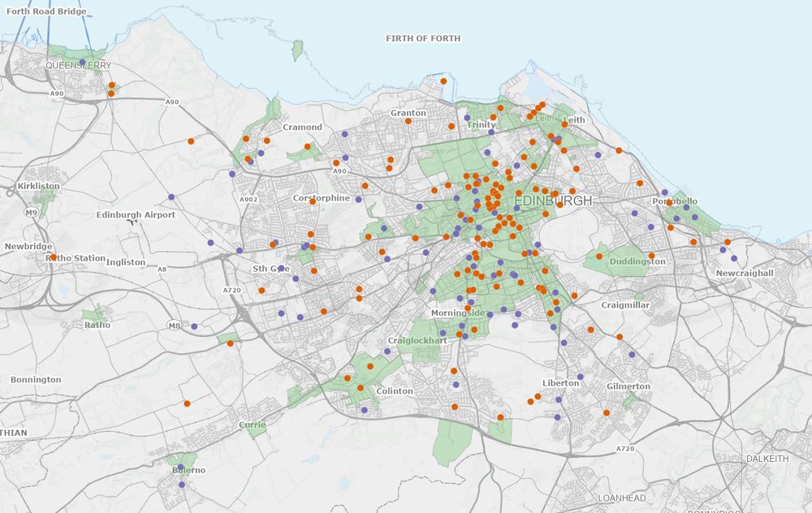Select the 'A902' road label

(x=248, y=200)
